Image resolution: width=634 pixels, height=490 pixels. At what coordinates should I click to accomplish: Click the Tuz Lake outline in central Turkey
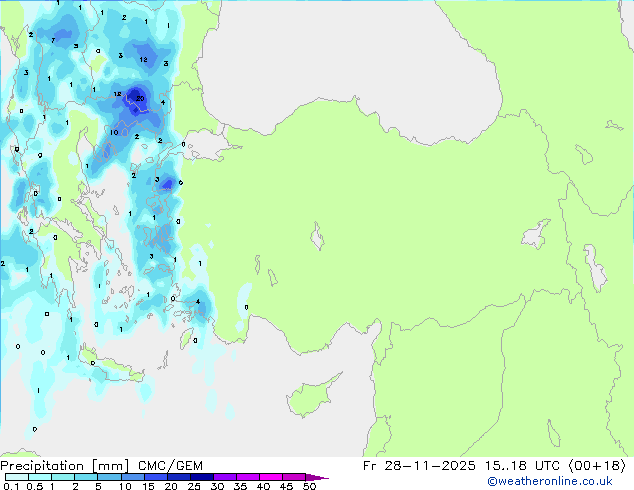click(317, 236)
